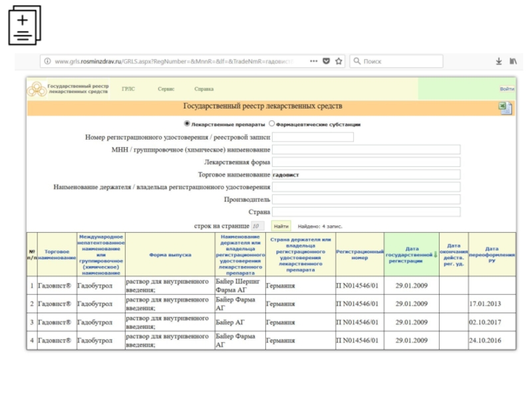Open the page actions three-dots menu

click(x=313, y=61)
